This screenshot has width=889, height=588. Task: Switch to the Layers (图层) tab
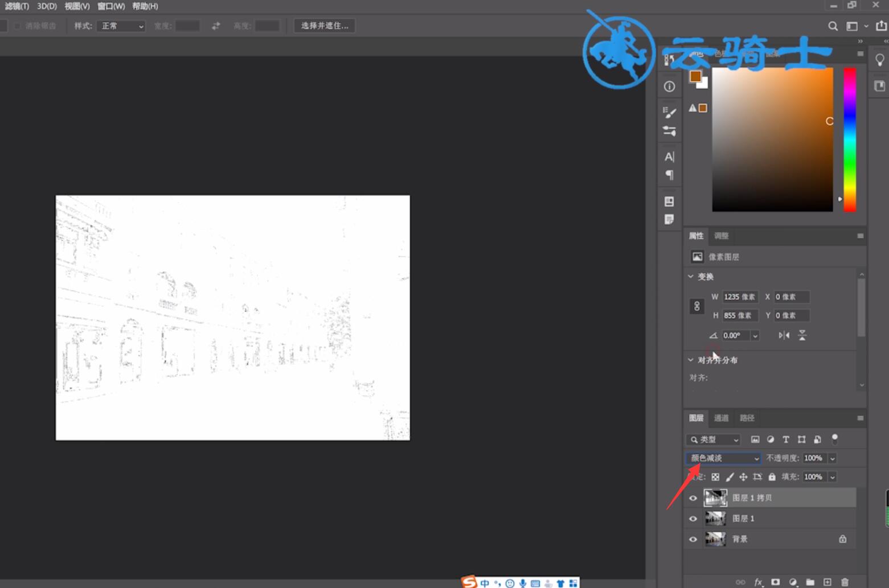[x=696, y=418]
